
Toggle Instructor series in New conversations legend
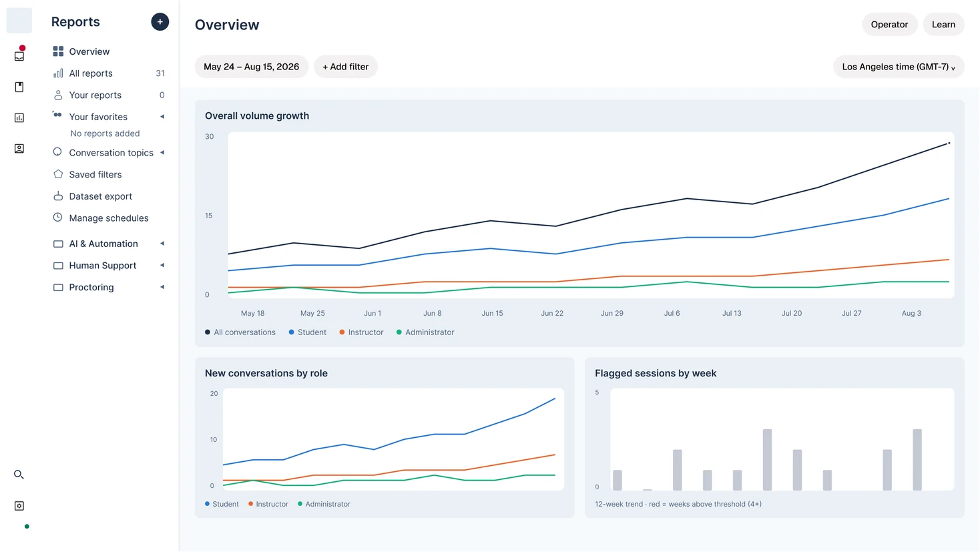coord(268,505)
